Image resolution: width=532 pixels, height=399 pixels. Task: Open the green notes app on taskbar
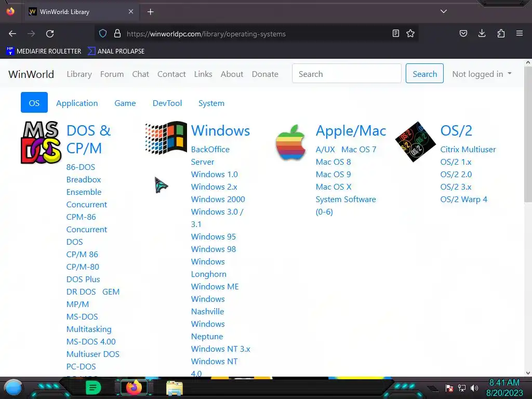[93, 388]
